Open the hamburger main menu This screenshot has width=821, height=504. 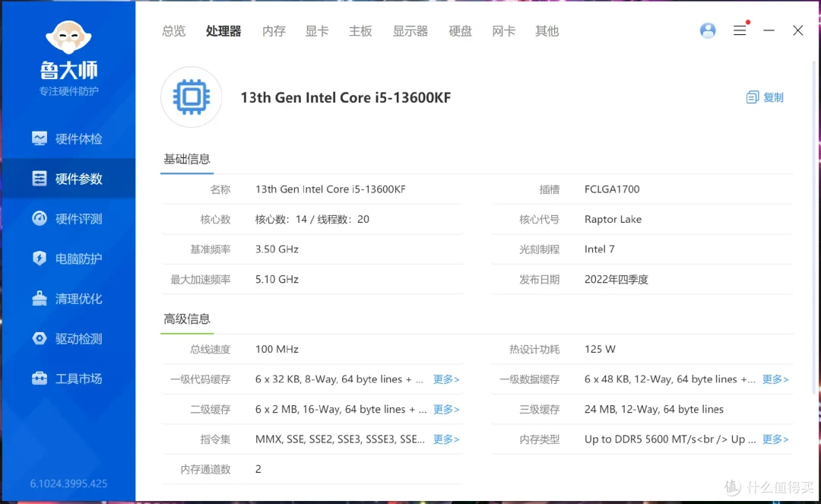tap(740, 30)
